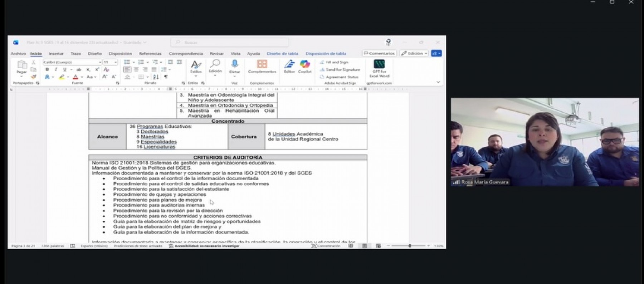Sort the selection alphabetically

pos(156,77)
